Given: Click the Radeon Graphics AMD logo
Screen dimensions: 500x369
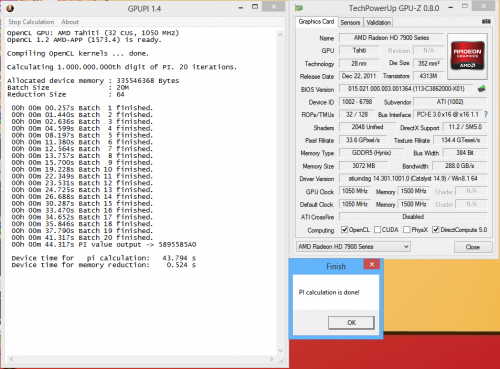Looking at the screenshot, I should (467, 56).
